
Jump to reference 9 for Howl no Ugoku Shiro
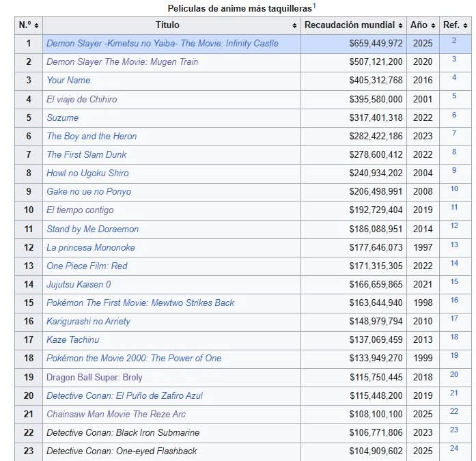point(454,171)
